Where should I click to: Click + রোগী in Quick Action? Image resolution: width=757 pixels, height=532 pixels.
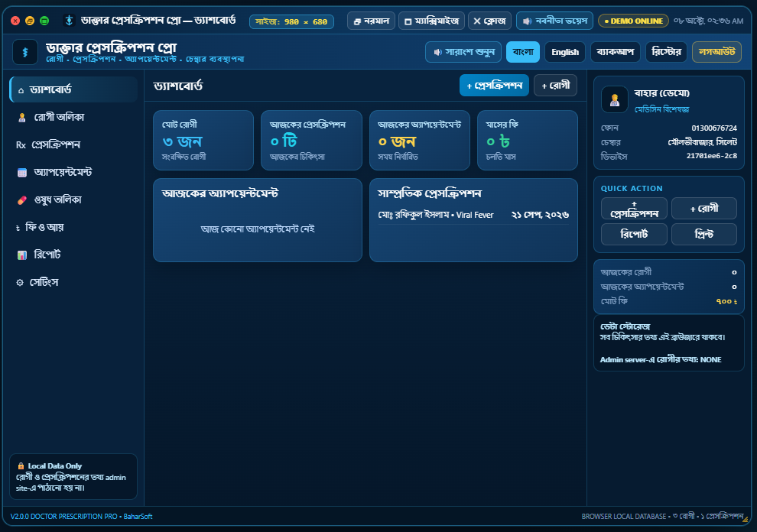(704, 209)
